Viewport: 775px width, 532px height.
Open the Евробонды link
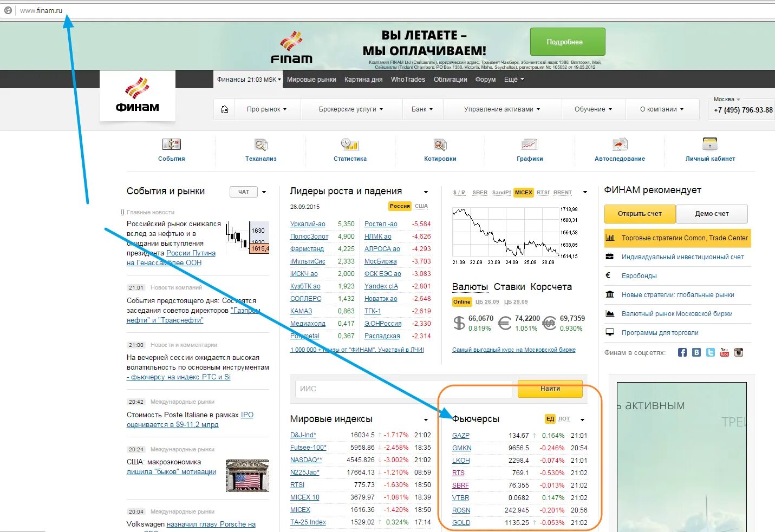(x=639, y=276)
